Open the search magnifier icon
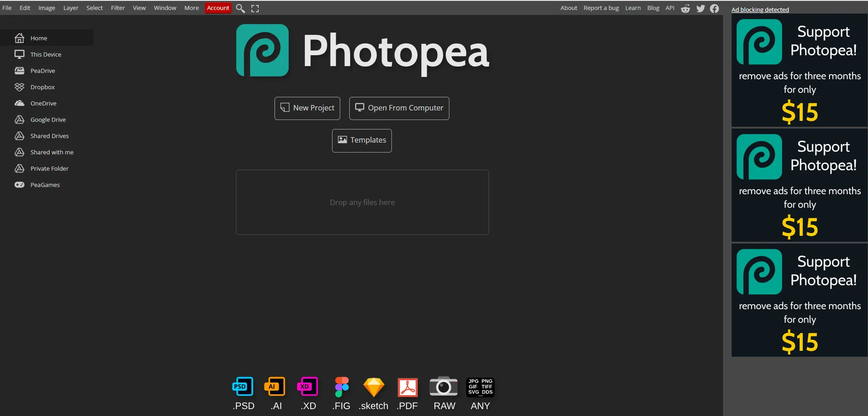The image size is (868, 416). [240, 8]
